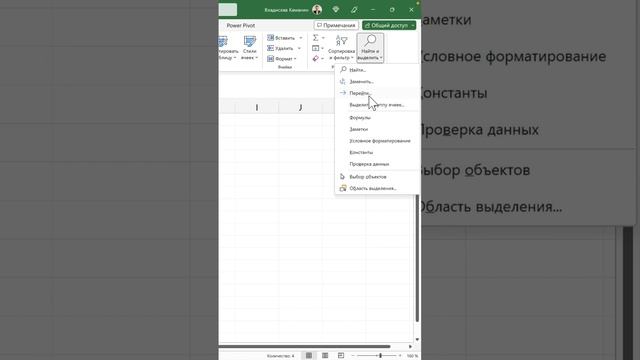Select Заметки in the dropdown menu
Viewport: 640px width, 360px height.
point(378,129)
